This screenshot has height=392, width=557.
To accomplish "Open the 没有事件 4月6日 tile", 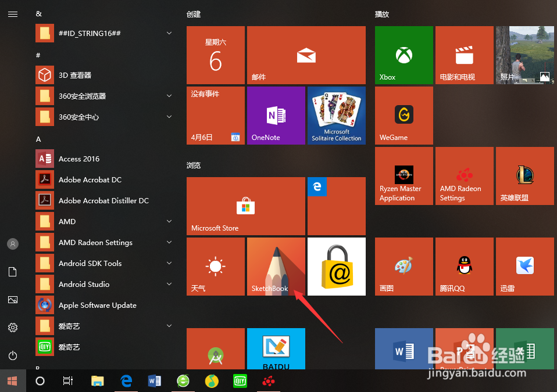I will click(216, 116).
